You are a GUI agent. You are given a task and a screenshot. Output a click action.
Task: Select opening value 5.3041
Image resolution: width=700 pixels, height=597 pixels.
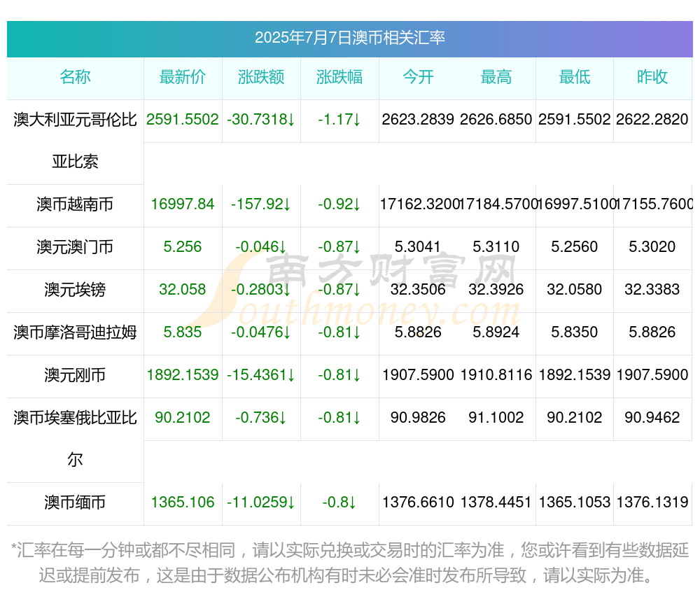418,246
